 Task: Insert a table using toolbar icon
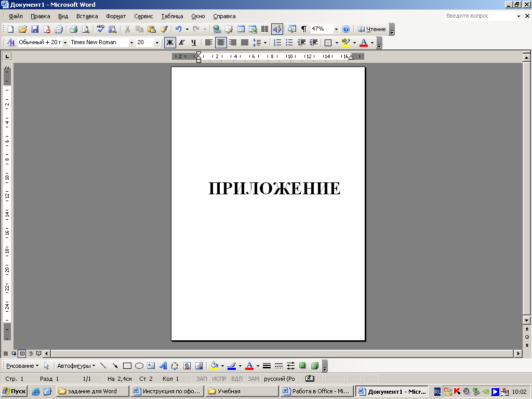point(241,29)
